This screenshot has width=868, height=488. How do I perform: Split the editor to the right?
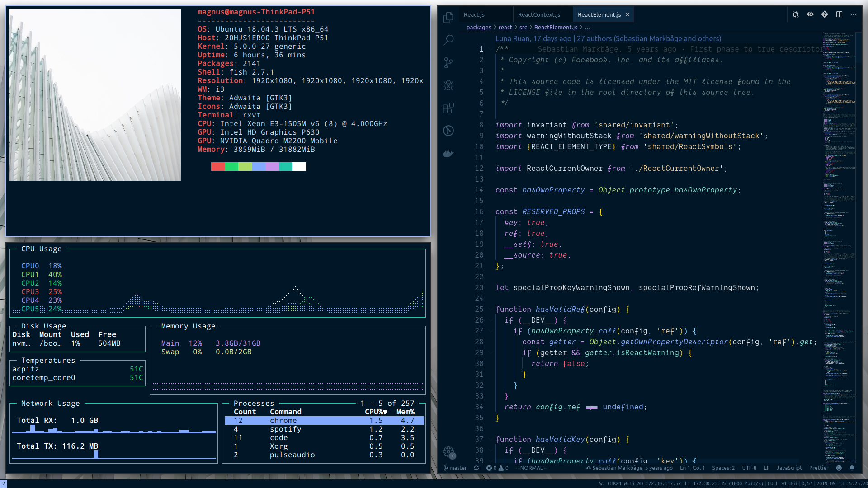(x=839, y=14)
